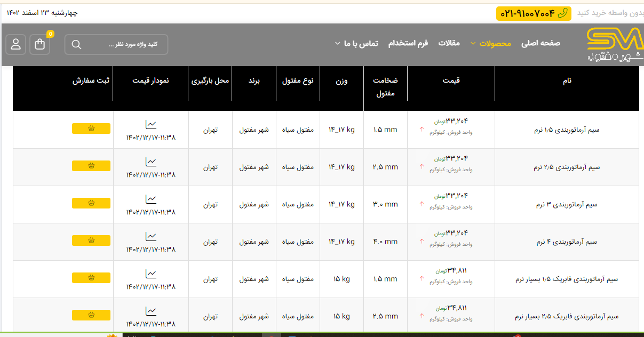644x337 pixels.
Task: Open price chart for سیم آرماتوربندی ۳ نرم
Action: [x=151, y=199]
